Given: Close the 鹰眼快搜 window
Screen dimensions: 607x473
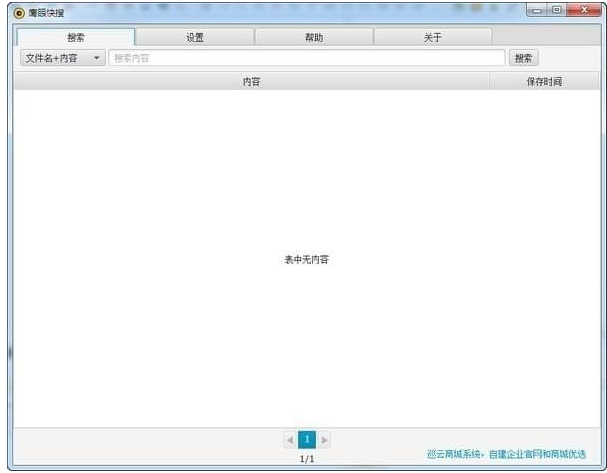Looking at the screenshot, I should tap(580, 9).
